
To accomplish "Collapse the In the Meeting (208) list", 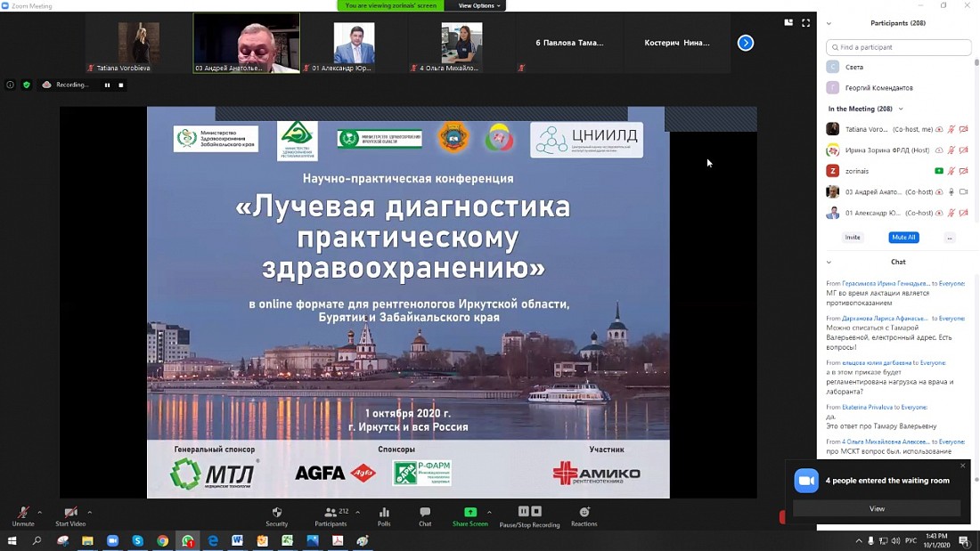I will [901, 109].
